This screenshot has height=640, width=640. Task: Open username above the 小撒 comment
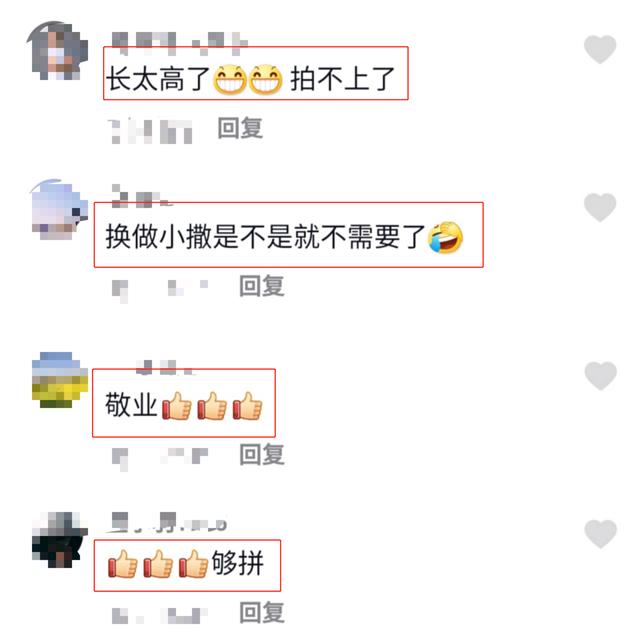click(x=141, y=197)
